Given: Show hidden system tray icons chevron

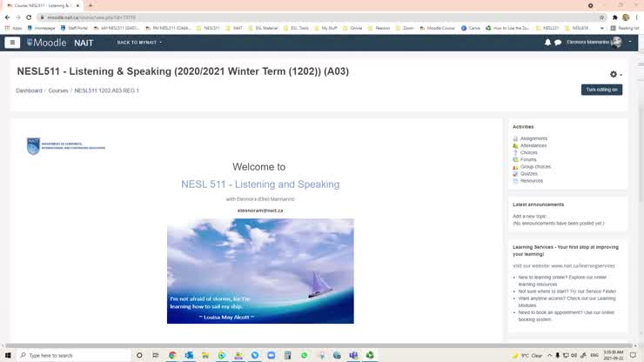Looking at the screenshot, I should tap(549, 355).
